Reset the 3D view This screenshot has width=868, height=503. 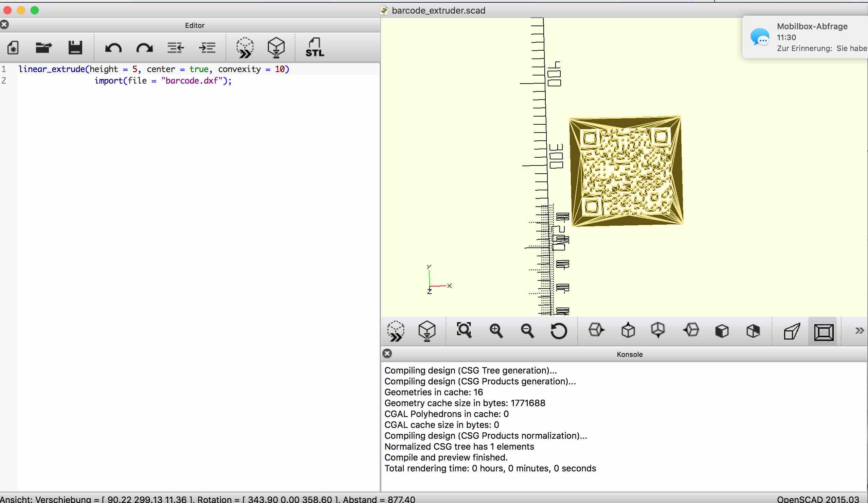[558, 331]
